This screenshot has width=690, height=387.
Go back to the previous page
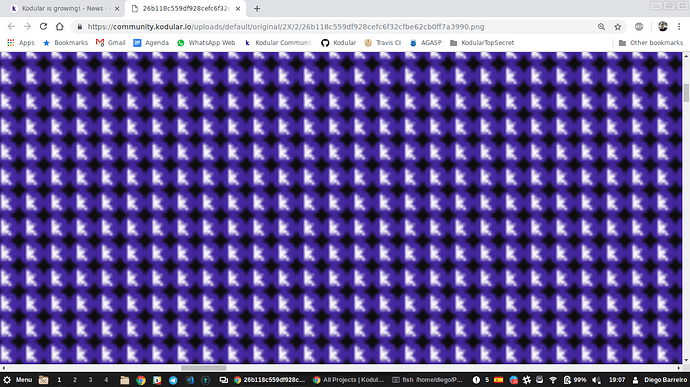tap(11, 26)
